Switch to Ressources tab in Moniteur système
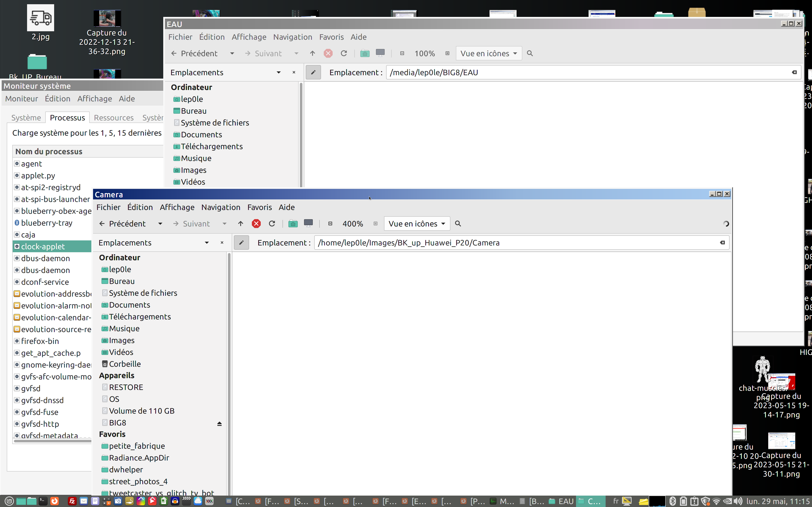This screenshot has width=812, height=507. click(113, 118)
